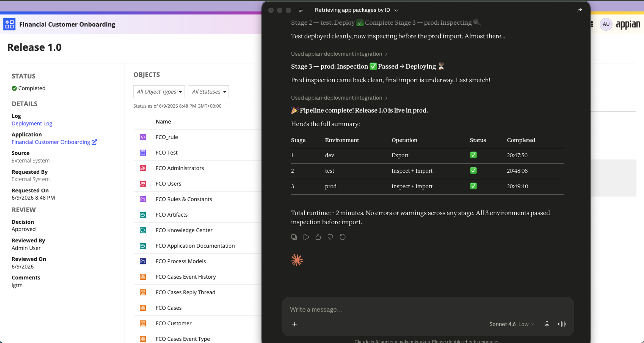Select the FCO Process Models name
The height and width of the screenshot is (343, 644).
tap(181, 261)
